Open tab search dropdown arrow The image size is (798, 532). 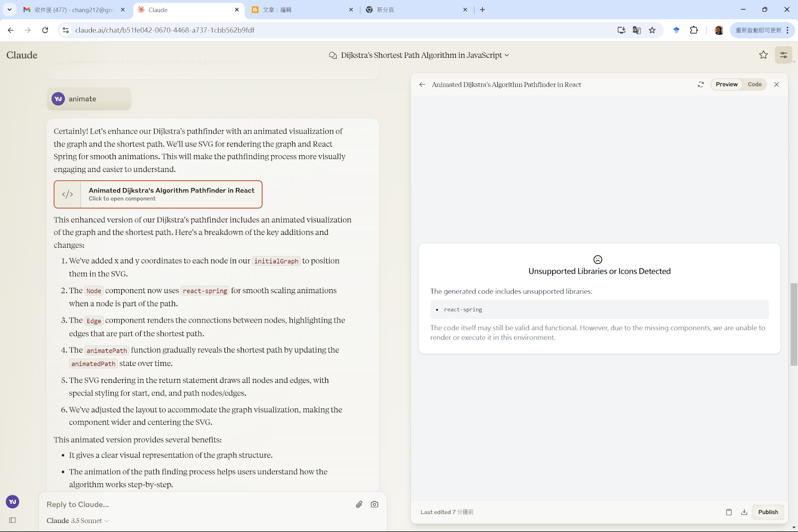click(x=9, y=9)
